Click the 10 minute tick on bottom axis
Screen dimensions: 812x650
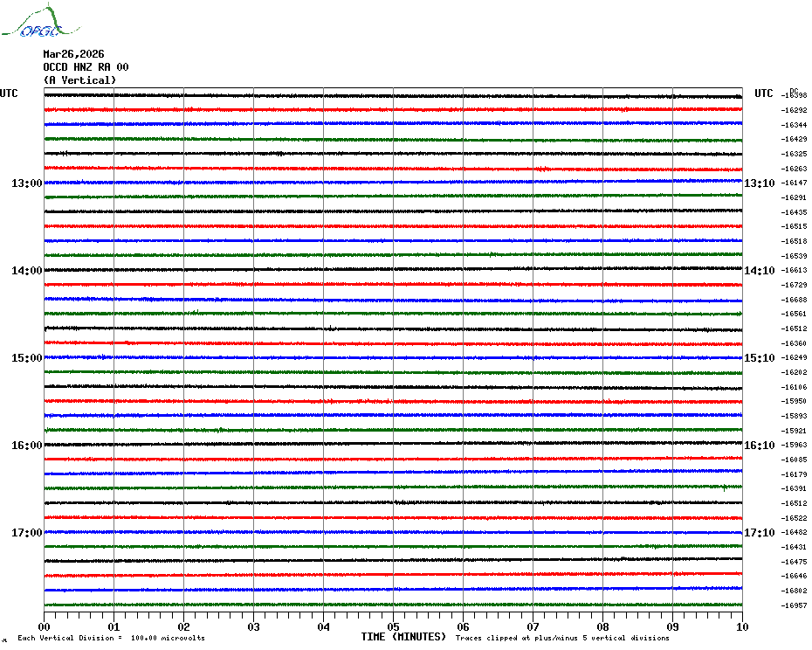[741, 626]
